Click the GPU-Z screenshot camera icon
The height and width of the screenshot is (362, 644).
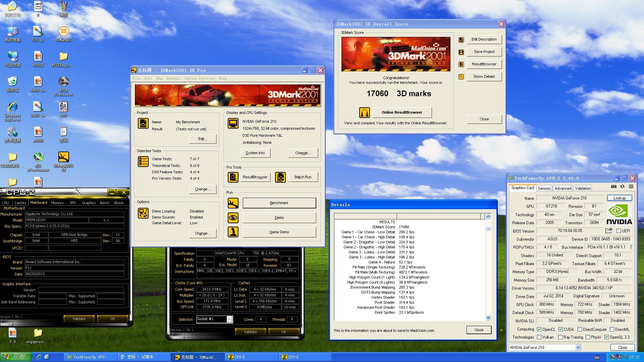click(613, 187)
